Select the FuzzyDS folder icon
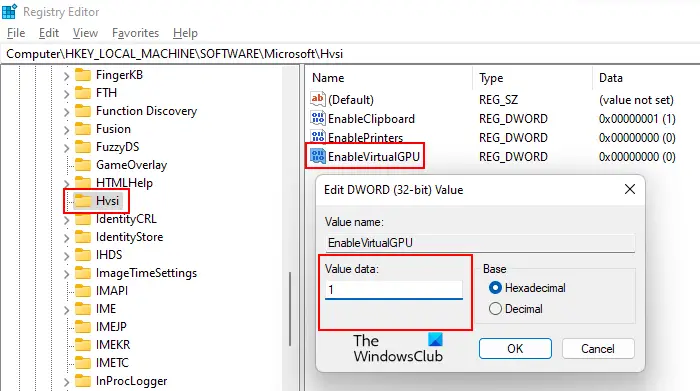This screenshot has height=391, width=700. [83, 146]
